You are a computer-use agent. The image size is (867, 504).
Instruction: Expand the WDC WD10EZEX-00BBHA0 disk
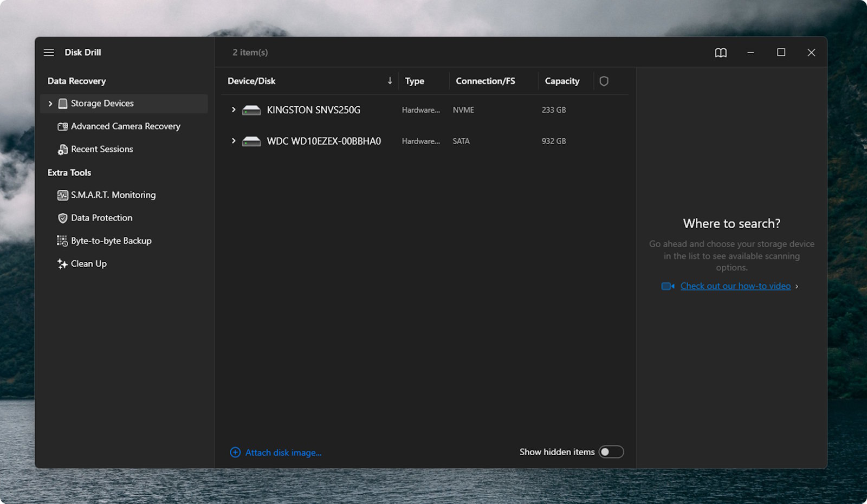234,141
